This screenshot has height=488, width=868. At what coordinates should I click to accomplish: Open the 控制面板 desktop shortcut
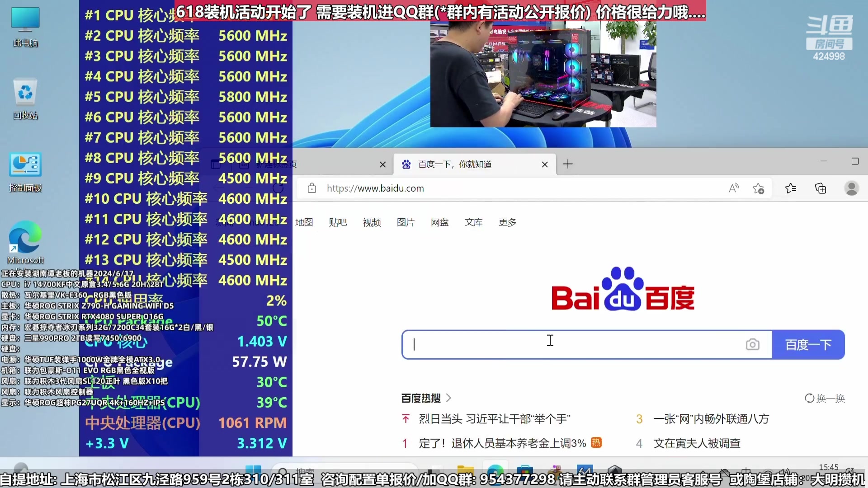(25, 172)
